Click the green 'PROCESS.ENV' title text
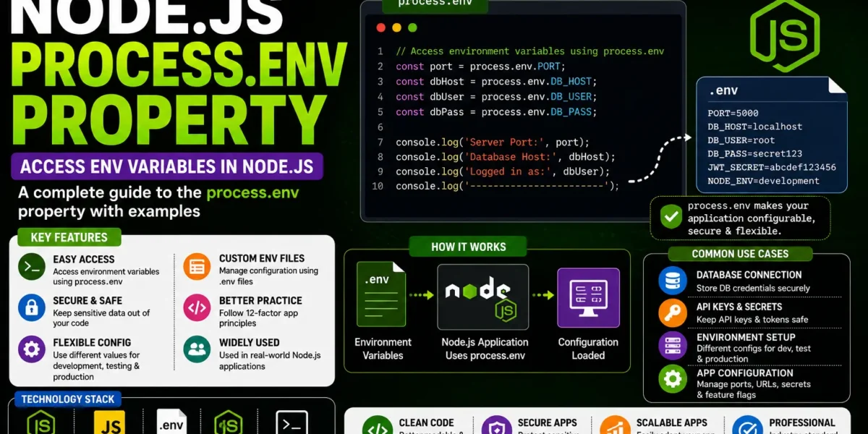Screen dimensions: 868x434 pyautogui.click(x=179, y=66)
